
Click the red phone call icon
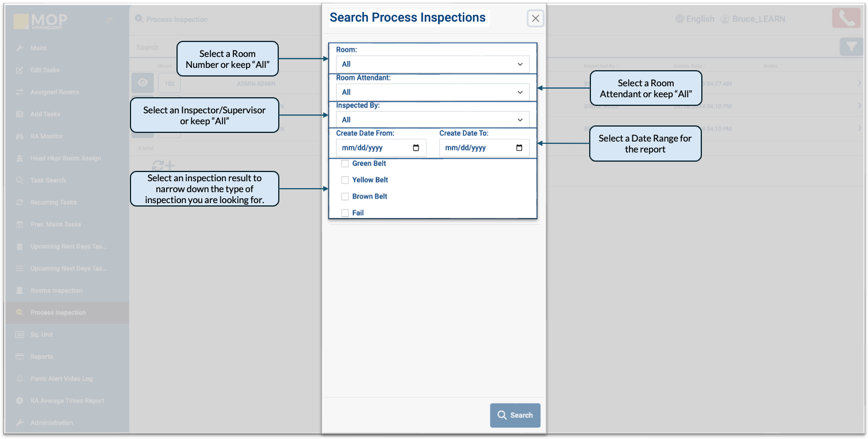tap(846, 18)
